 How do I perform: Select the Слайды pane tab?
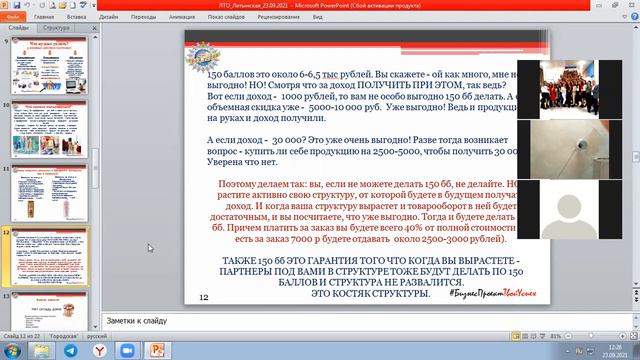coord(19,28)
